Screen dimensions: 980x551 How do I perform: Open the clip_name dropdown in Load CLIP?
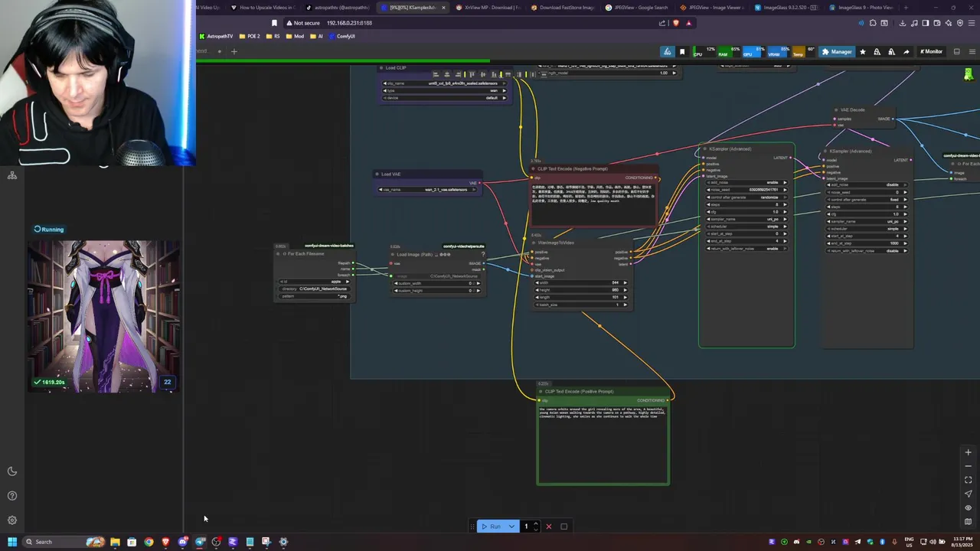(x=444, y=83)
